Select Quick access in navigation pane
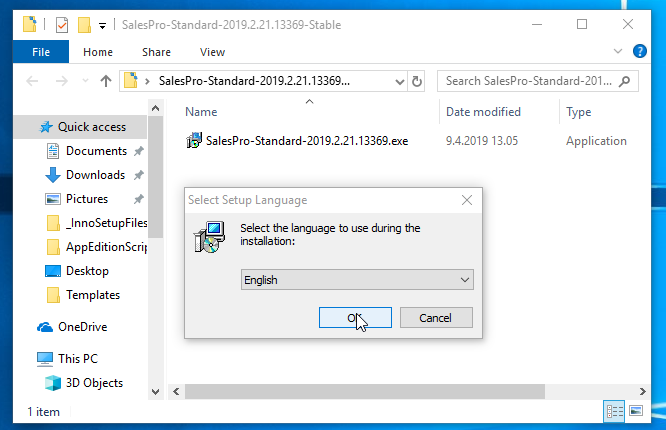 pyautogui.click(x=92, y=127)
